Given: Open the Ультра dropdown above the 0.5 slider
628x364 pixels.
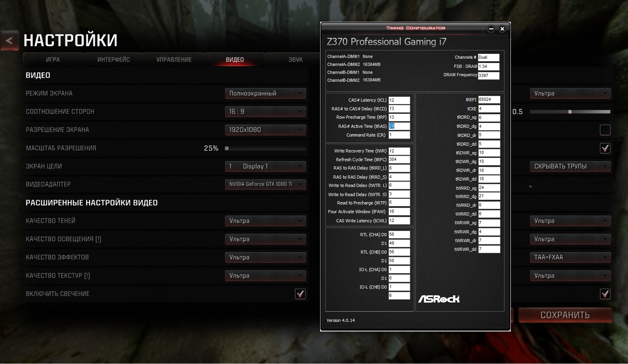Looking at the screenshot, I should [570, 93].
